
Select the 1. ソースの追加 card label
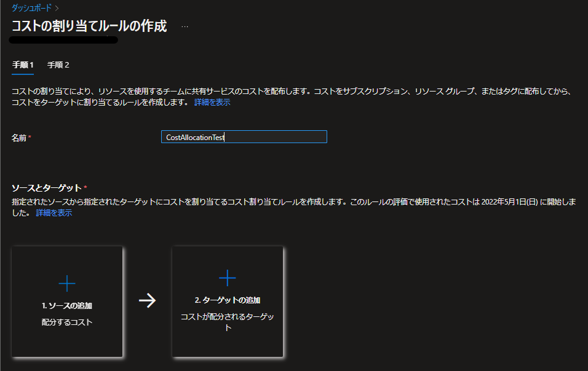67,306
